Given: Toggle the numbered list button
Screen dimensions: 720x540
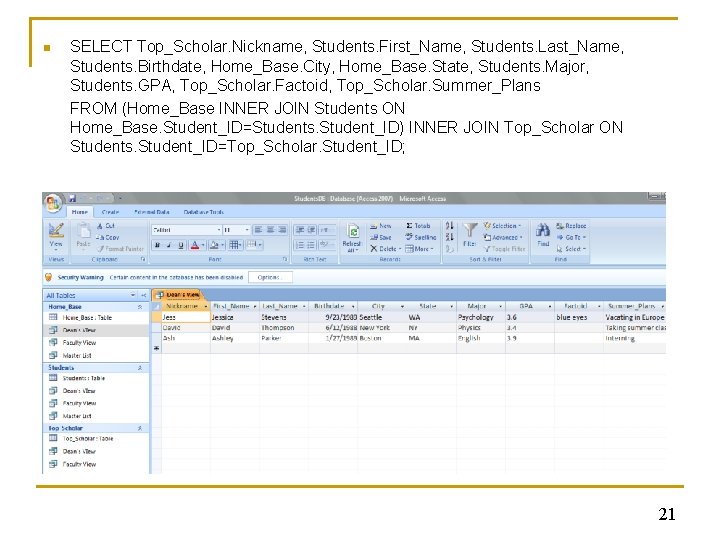Looking at the screenshot, I should 300,245.
